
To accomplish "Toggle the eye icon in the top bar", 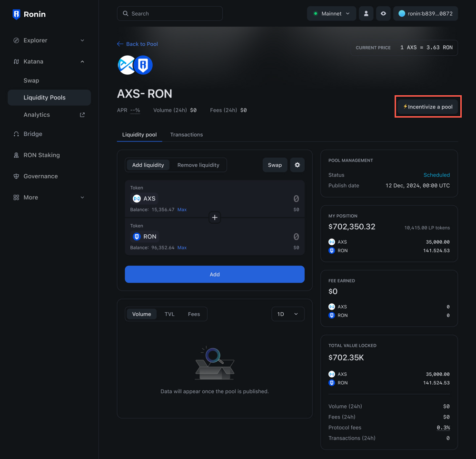I will click(x=383, y=13).
